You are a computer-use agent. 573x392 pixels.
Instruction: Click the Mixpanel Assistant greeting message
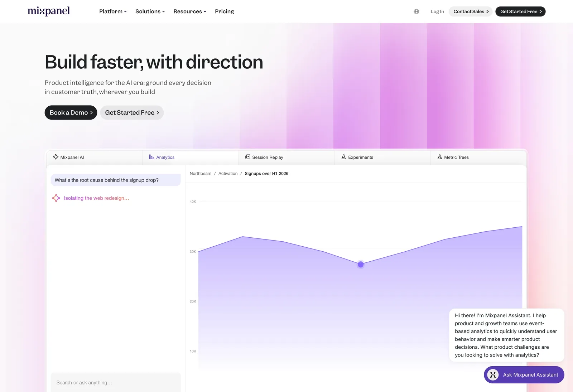click(x=507, y=335)
